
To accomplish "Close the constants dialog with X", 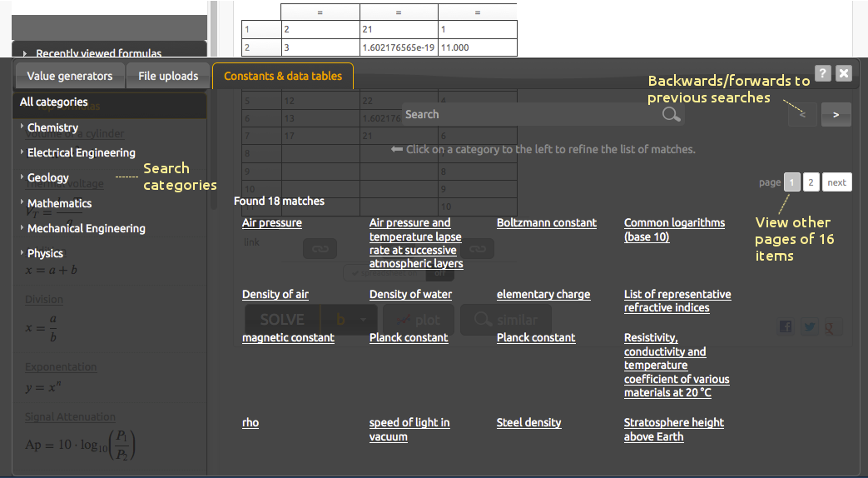I will tap(844, 73).
